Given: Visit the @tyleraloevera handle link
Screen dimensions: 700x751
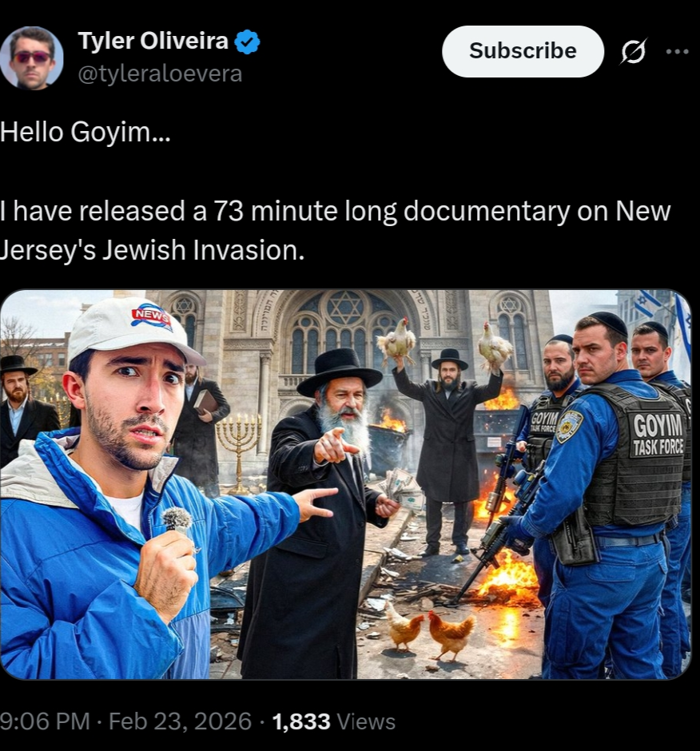Looking at the screenshot, I should 160,74.
